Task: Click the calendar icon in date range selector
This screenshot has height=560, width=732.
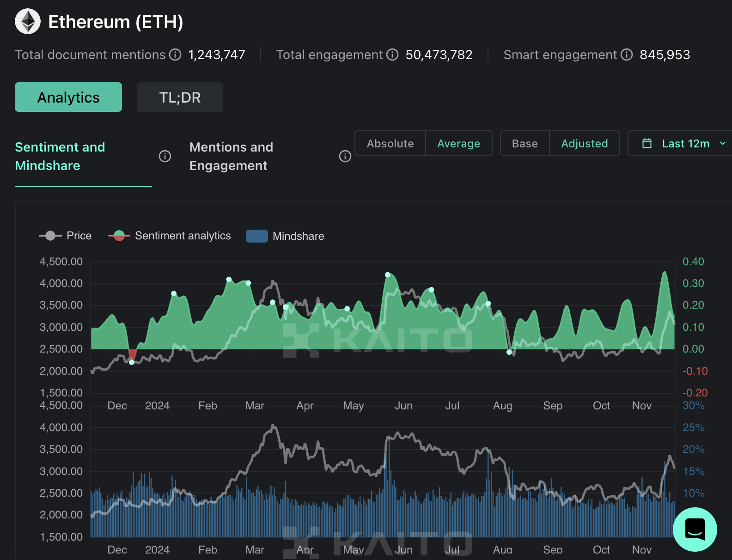Action: pos(647,144)
